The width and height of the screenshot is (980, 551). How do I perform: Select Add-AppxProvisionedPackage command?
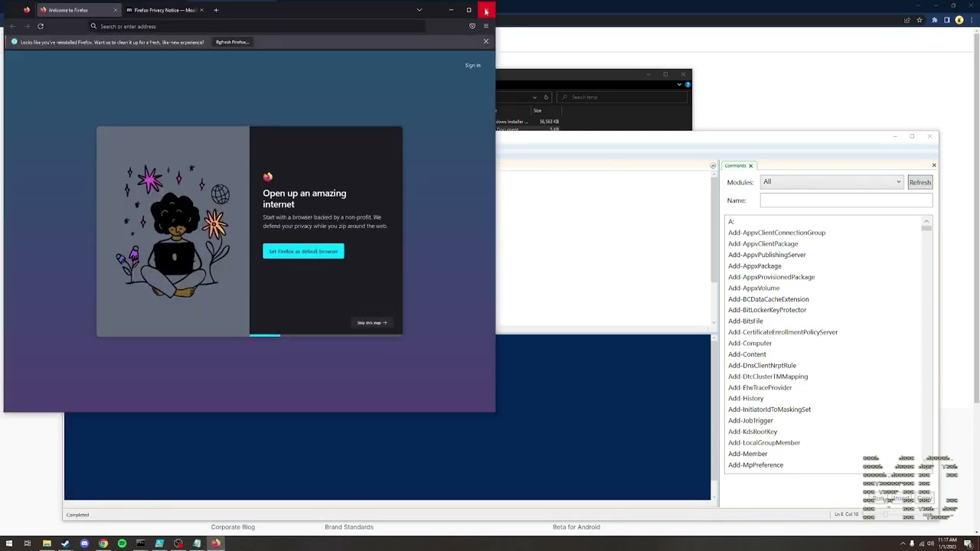click(771, 277)
